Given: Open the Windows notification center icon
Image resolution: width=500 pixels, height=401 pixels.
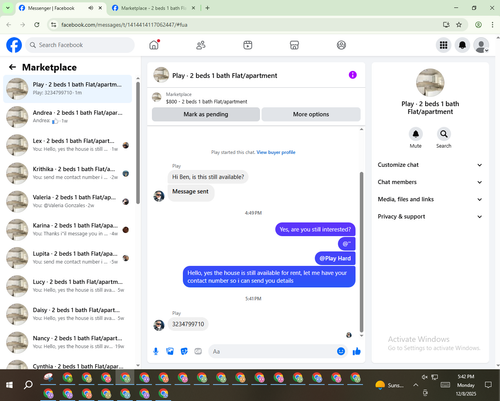Looking at the screenshot, I should click(x=488, y=385).
